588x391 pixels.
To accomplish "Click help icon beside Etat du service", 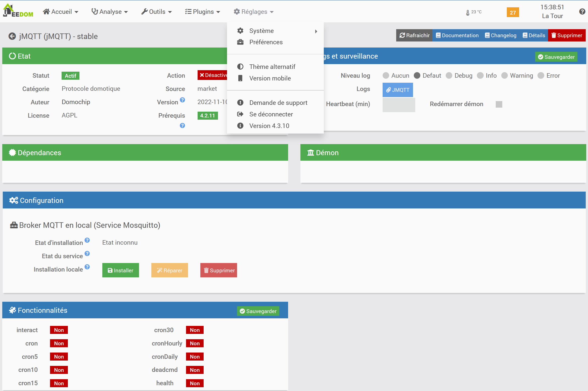I will [87, 253].
